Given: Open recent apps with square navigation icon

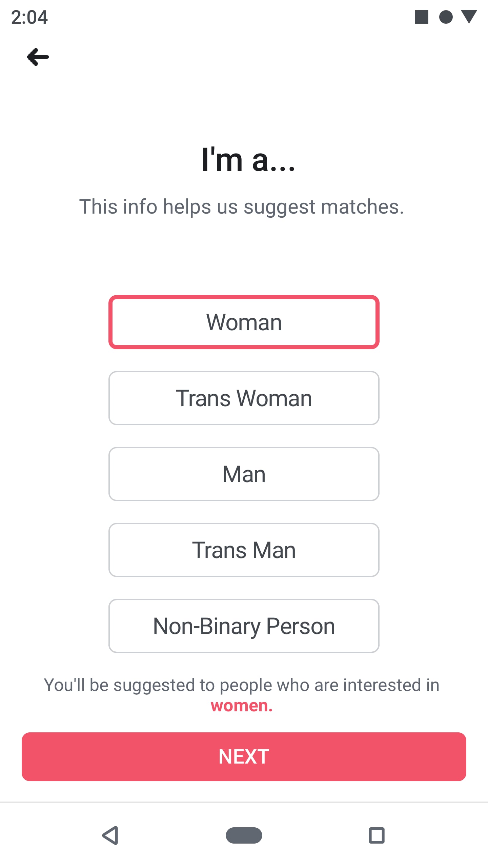Looking at the screenshot, I should tap(377, 835).
